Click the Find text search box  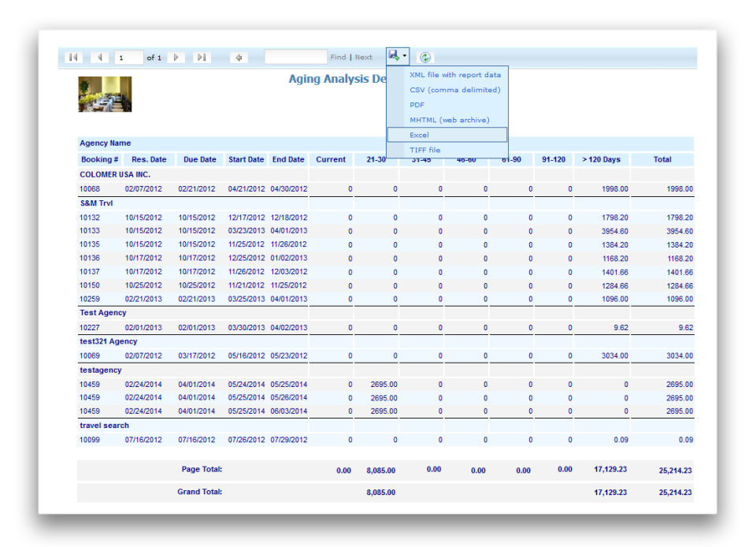coord(296,57)
